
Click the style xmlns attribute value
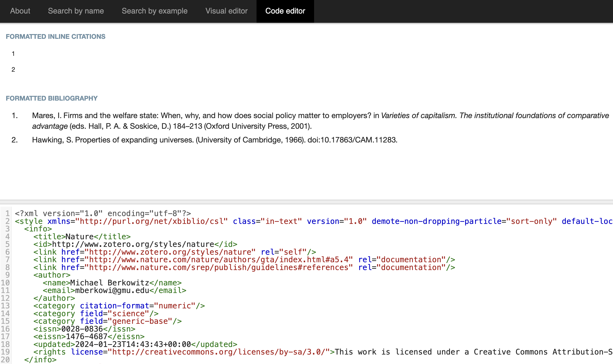point(151,221)
